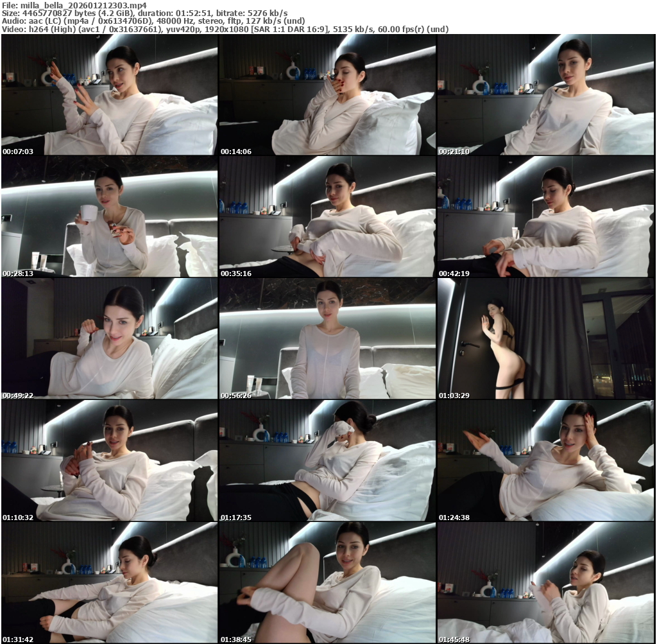Select the 01:03:29 frame by the curtain
657x644 pixels.
546,338
